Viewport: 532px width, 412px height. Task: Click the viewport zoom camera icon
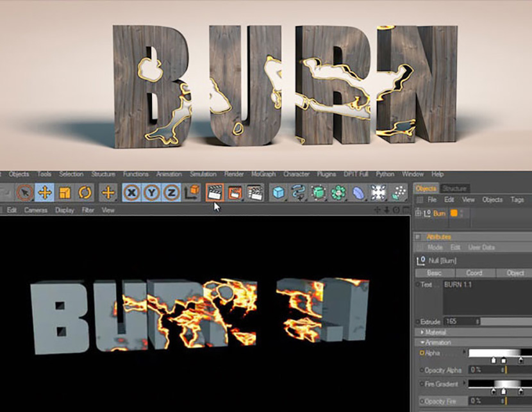click(x=387, y=210)
